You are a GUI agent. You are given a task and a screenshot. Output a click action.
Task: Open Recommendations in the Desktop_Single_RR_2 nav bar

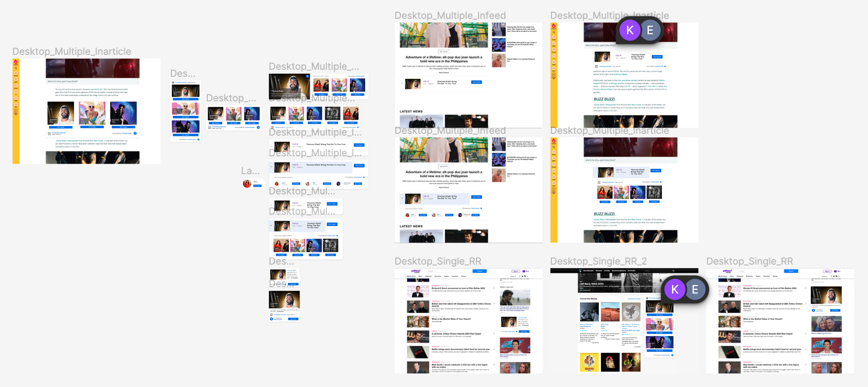(619, 271)
